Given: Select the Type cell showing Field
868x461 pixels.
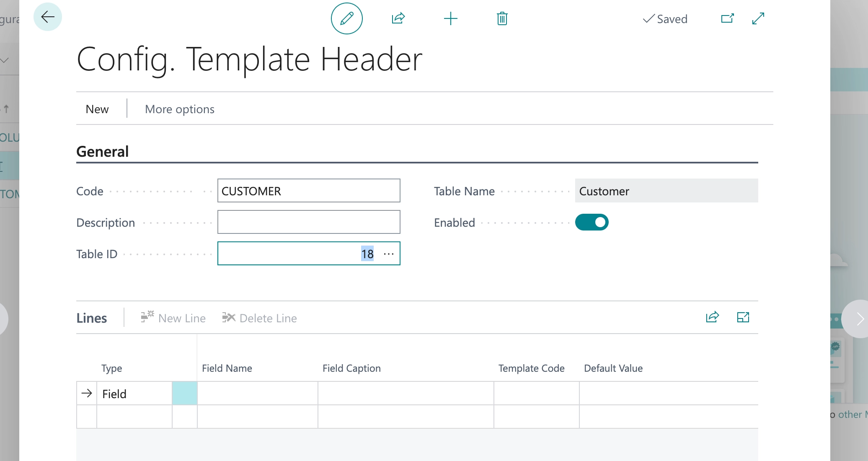Looking at the screenshot, I should tap(134, 394).
